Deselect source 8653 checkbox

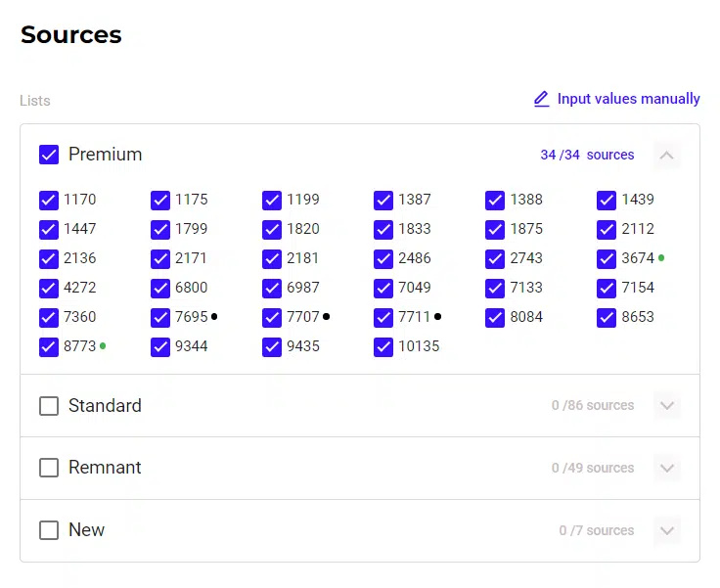(607, 317)
